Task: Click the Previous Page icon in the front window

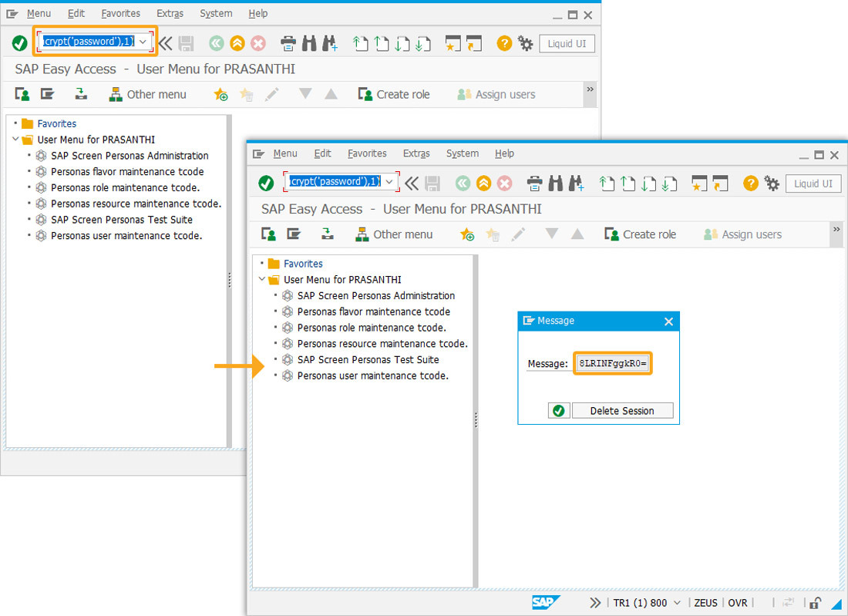Action: click(x=628, y=183)
